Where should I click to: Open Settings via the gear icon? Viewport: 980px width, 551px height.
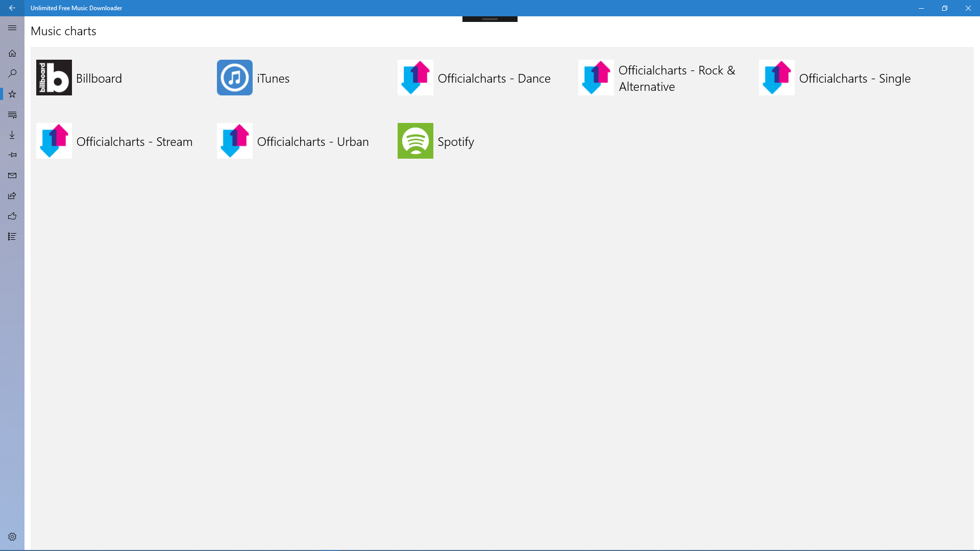pos(12,536)
